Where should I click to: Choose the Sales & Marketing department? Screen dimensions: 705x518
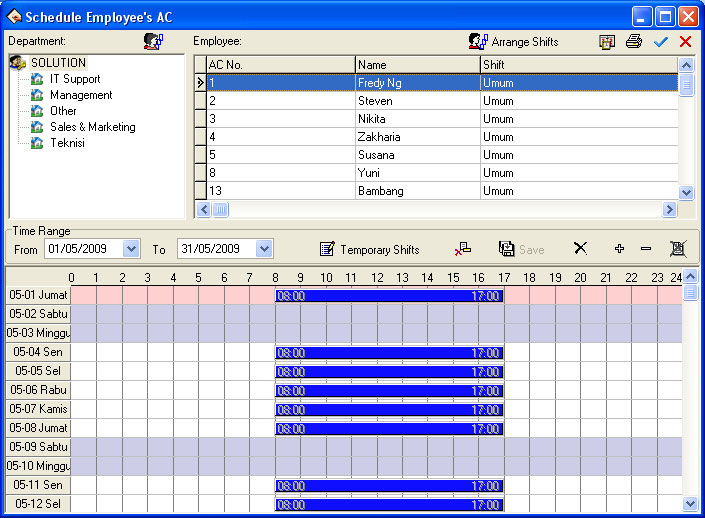(x=92, y=127)
